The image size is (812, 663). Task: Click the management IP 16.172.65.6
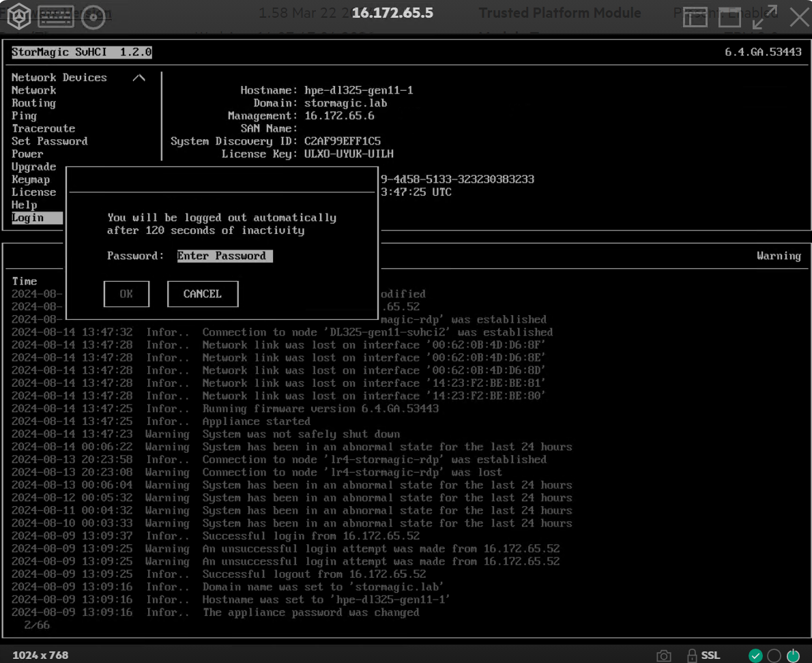pos(339,116)
